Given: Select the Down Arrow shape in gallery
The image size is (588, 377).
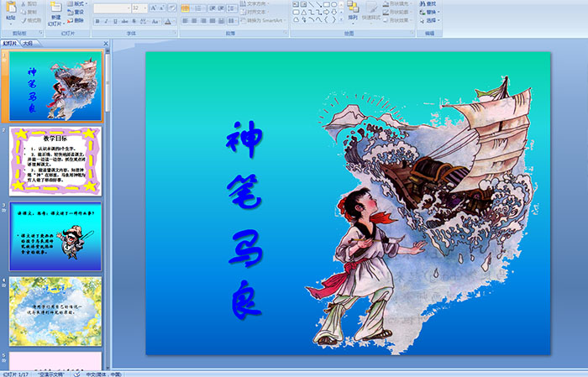Looking at the screenshot, I should 333,12.
